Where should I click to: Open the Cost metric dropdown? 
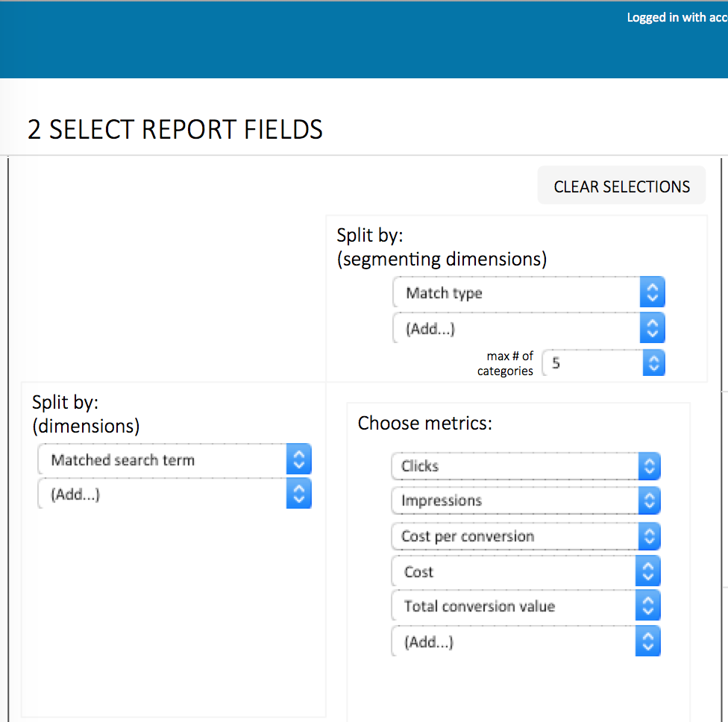tap(526, 571)
